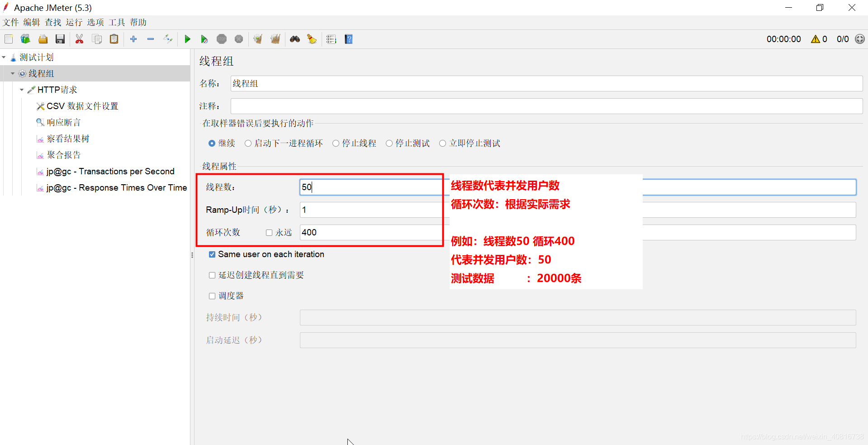Screen dimensions: 868x445
Task: Click the Ramp-Up时间 field showing 1
Action: tap(578, 210)
